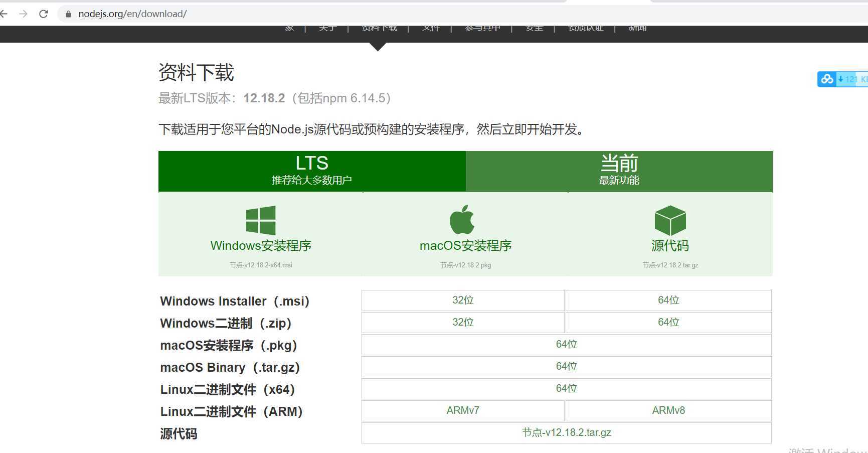
Task: Download the 64位 macOS Binary (.tar.gz)
Action: [x=567, y=366]
